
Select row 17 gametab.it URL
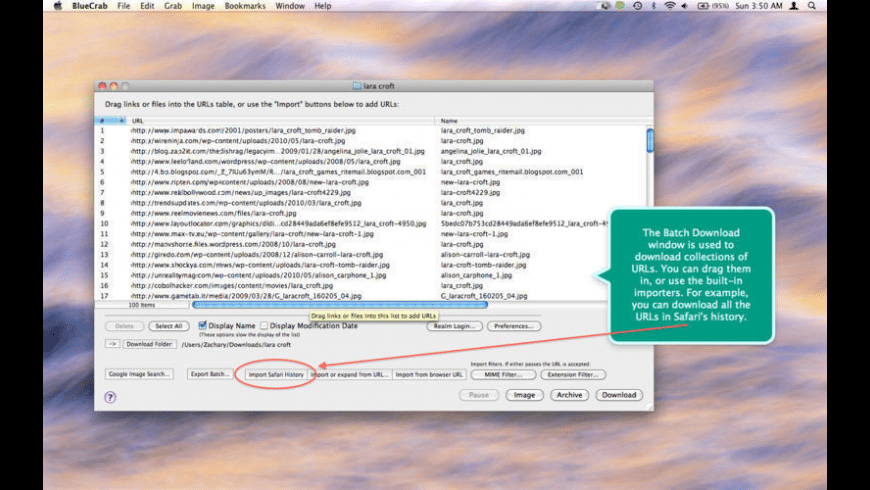tap(246, 296)
